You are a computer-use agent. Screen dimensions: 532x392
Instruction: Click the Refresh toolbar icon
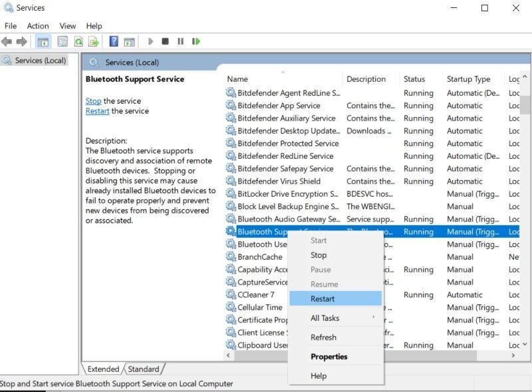pos(78,42)
